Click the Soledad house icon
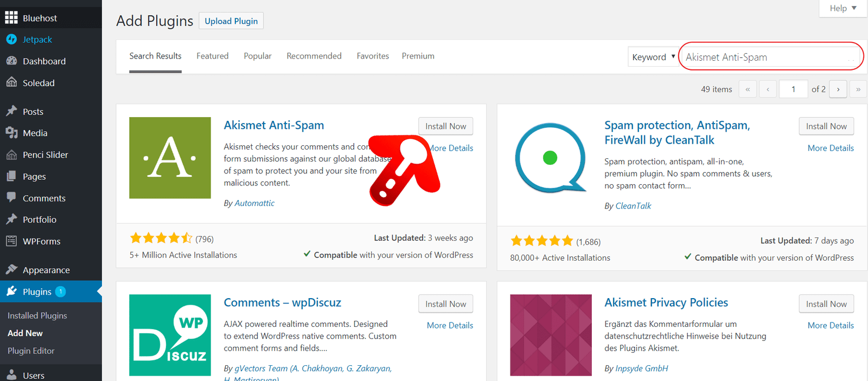 click(11, 82)
